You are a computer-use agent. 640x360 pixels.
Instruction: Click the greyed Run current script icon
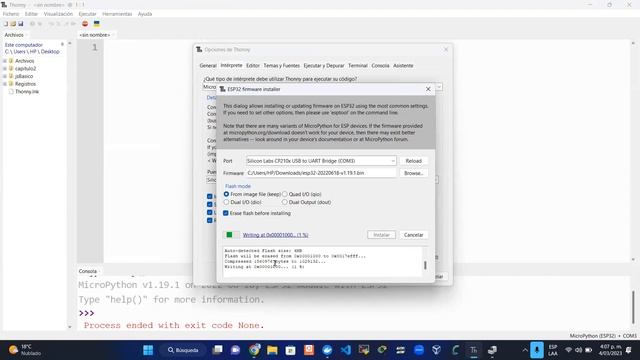[33, 24]
